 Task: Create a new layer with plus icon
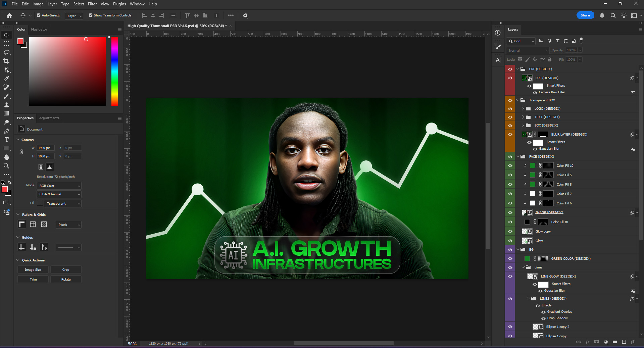pyautogui.click(x=624, y=342)
